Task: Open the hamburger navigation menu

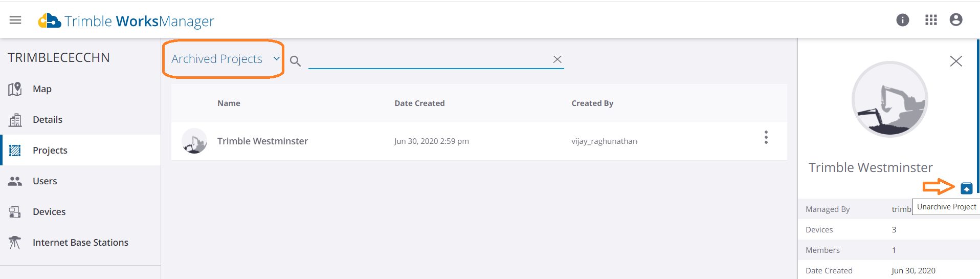Action: pyautogui.click(x=15, y=20)
